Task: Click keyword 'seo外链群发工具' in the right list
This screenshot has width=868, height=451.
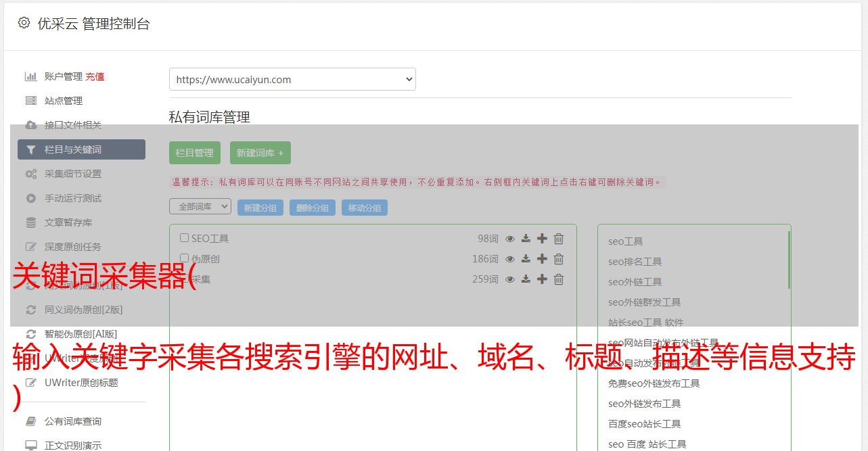Action: 645,302
